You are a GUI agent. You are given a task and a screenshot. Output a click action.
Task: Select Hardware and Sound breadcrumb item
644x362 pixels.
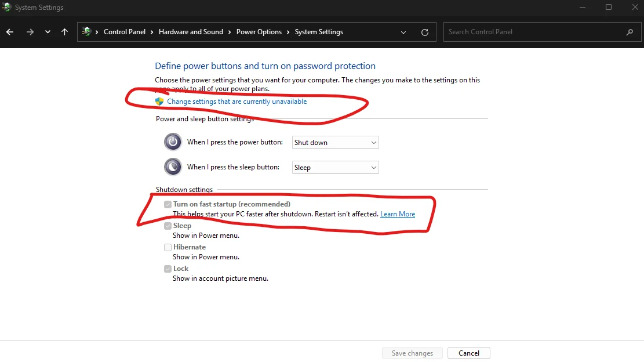[191, 32]
